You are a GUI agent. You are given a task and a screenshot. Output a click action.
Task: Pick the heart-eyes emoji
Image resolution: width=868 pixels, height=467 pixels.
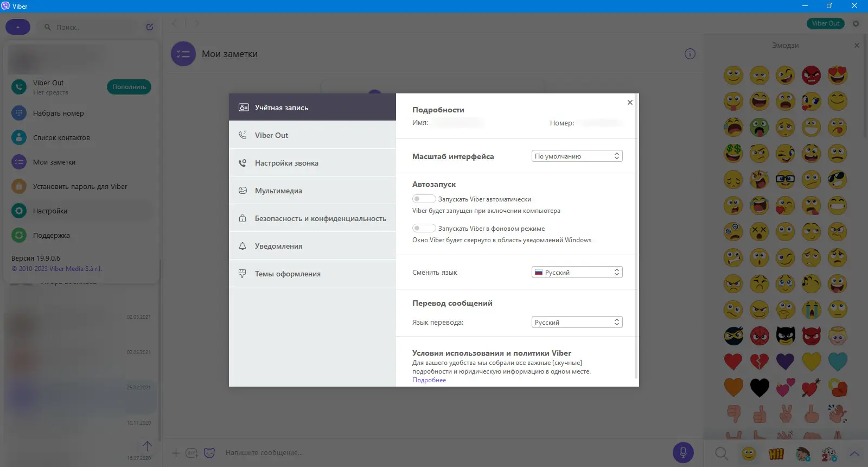point(838,75)
